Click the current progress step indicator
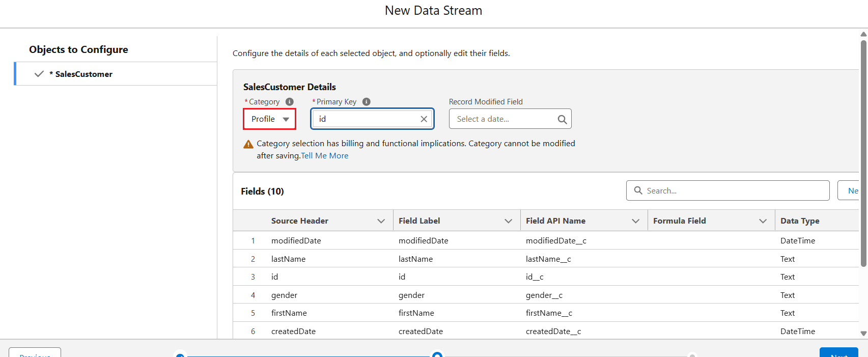 [x=437, y=354]
